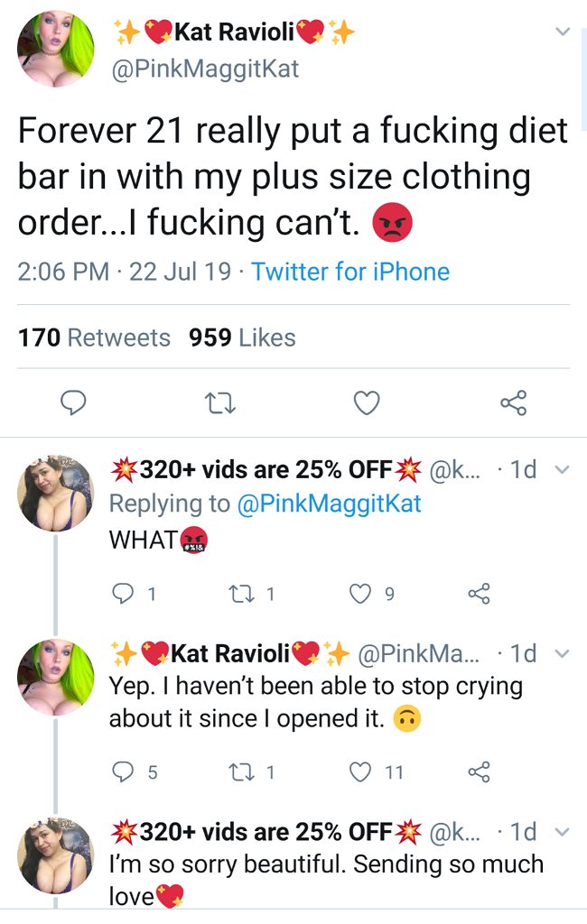View the 959 Likes list
Screen dimensions: 587x924
(242, 337)
